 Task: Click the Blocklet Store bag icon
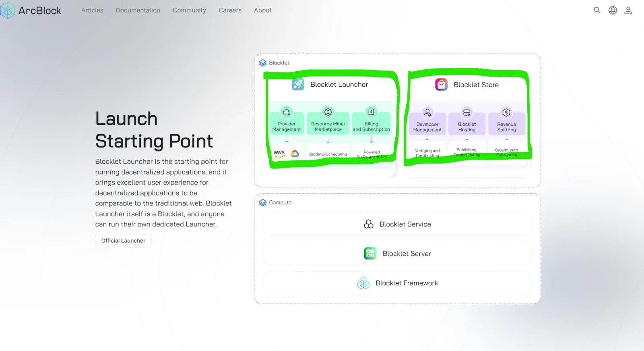(442, 85)
